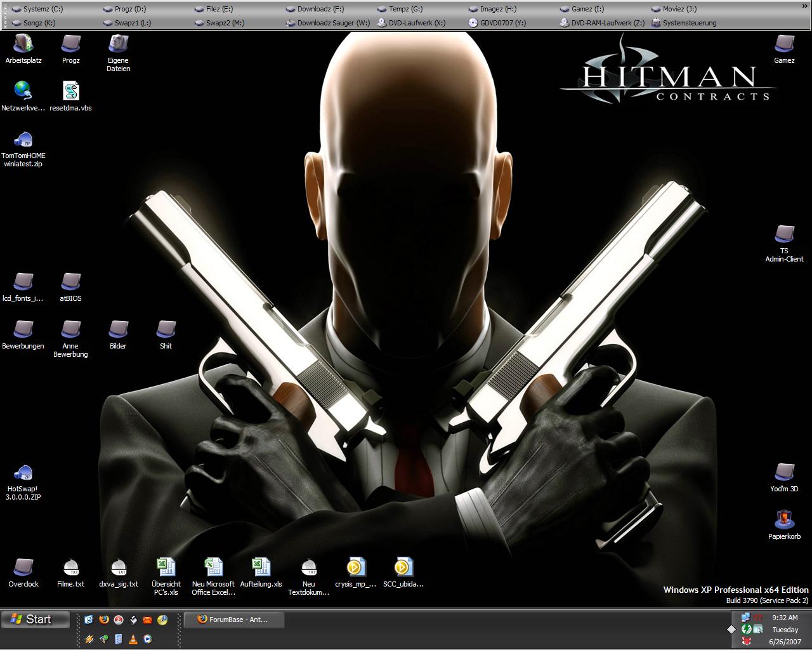Launch Firefox from quick launch
Viewport: 812px width, 650px height.
tap(103, 620)
